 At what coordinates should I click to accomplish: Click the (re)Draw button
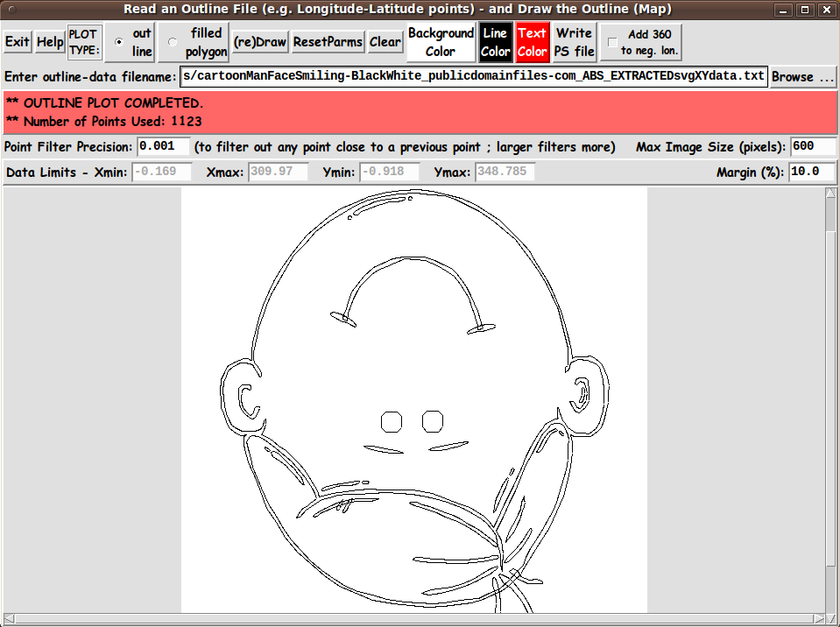(260, 42)
